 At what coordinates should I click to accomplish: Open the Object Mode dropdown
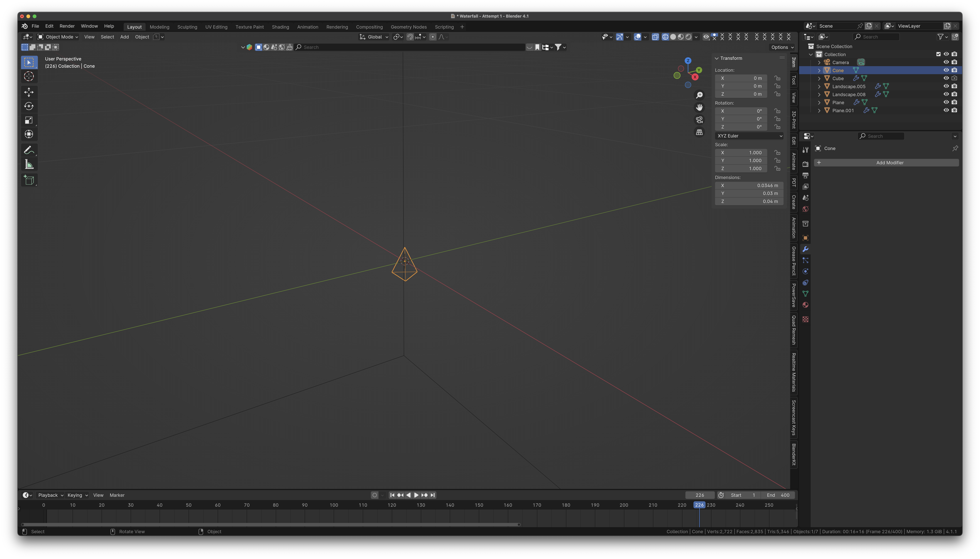pos(58,37)
